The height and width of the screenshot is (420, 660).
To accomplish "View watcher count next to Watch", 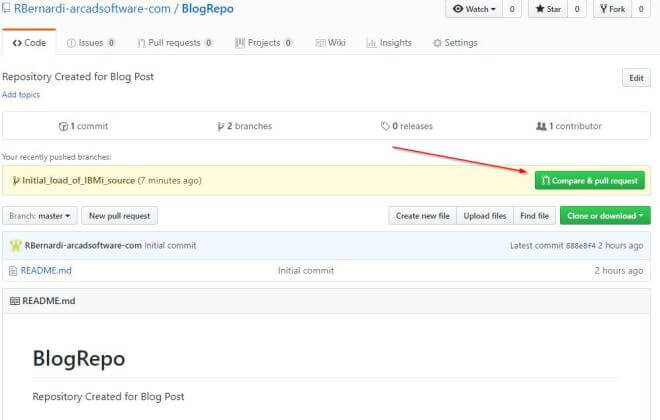I will pos(512,9).
